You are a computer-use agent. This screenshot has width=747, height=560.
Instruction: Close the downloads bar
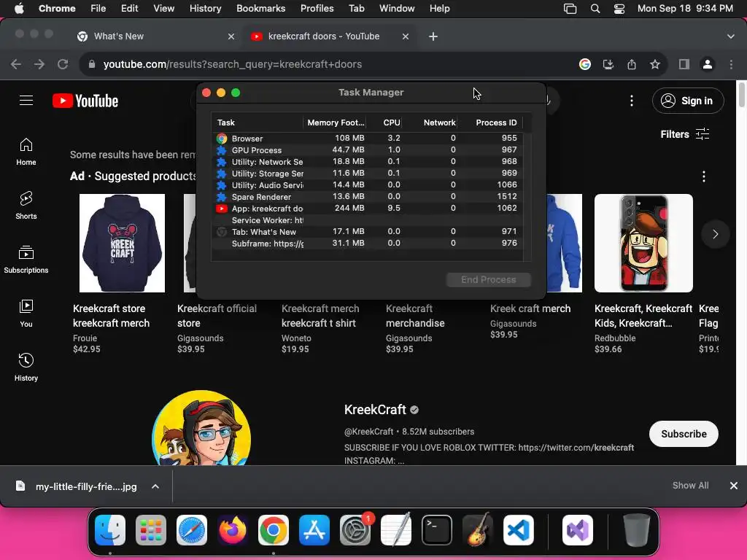click(734, 485)
